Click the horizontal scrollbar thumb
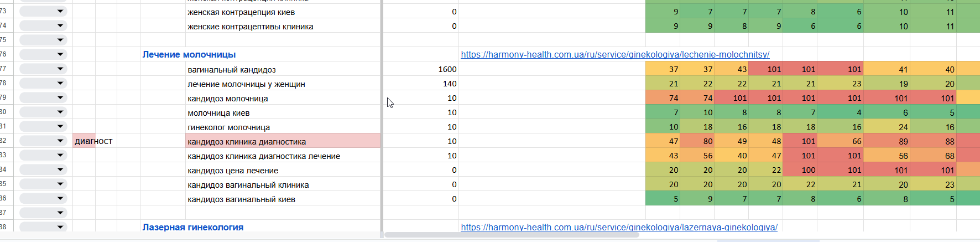The height and width of the screenshot is (242, 980). 512,235
